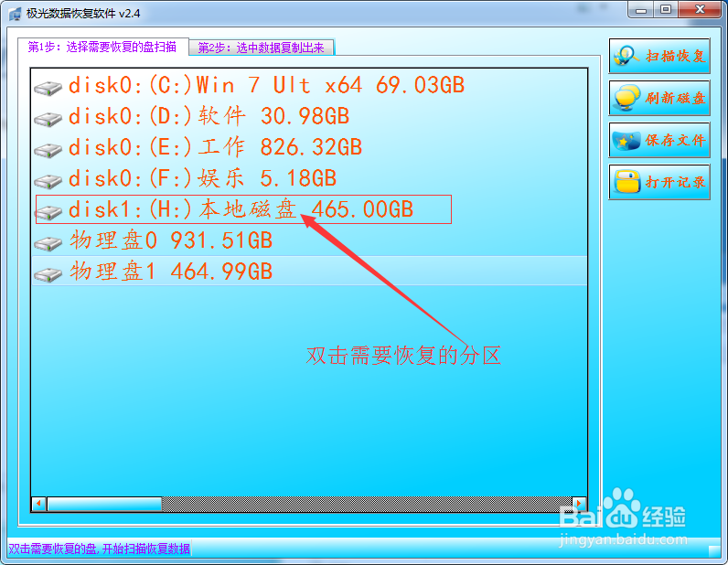This screenshot has height=565, width=728.
Task: Click the horizontal scrollbar left arrow
Action: [x=39, y=504]
